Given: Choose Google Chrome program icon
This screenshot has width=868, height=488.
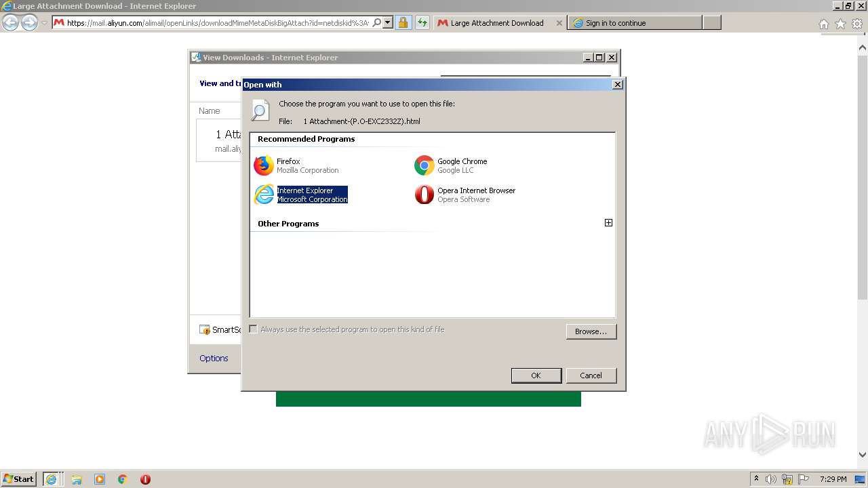Looking at the screenshot, I should 425,165.
